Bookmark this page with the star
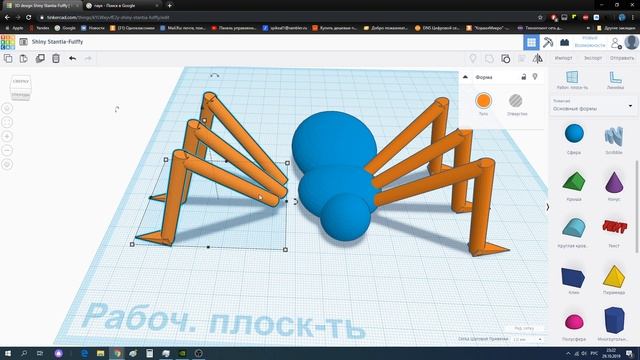The width and height of the screenshot is (640, 360). [x=540, y=18]
